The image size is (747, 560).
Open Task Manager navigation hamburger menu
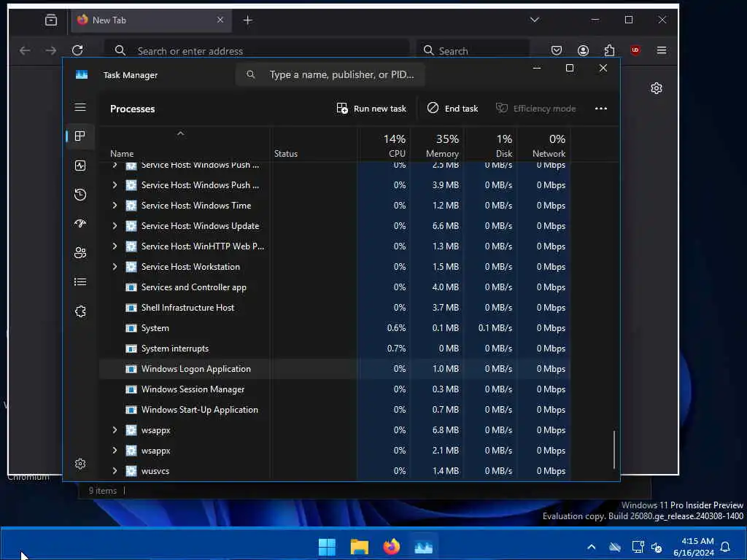click(80, 107)
